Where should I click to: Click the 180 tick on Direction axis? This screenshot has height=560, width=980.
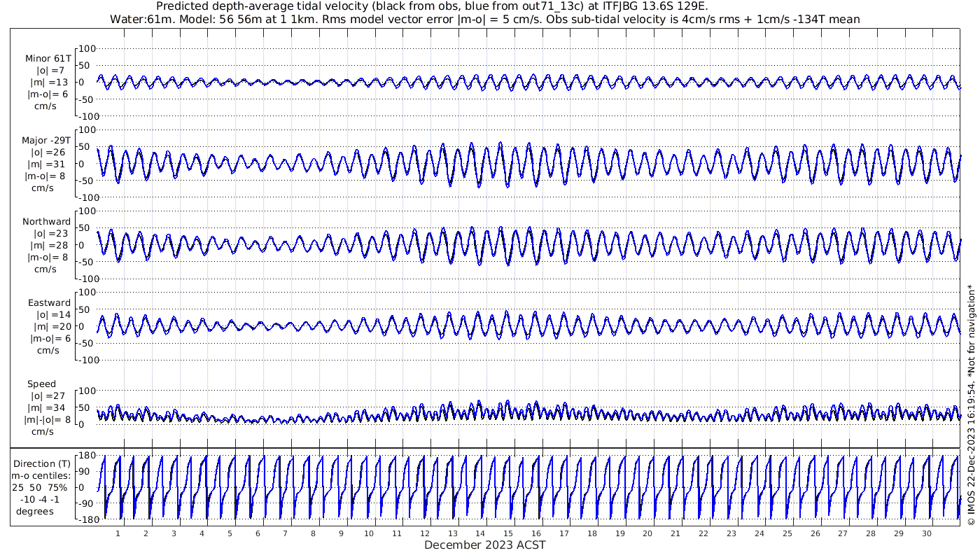[x=87, y=455]
